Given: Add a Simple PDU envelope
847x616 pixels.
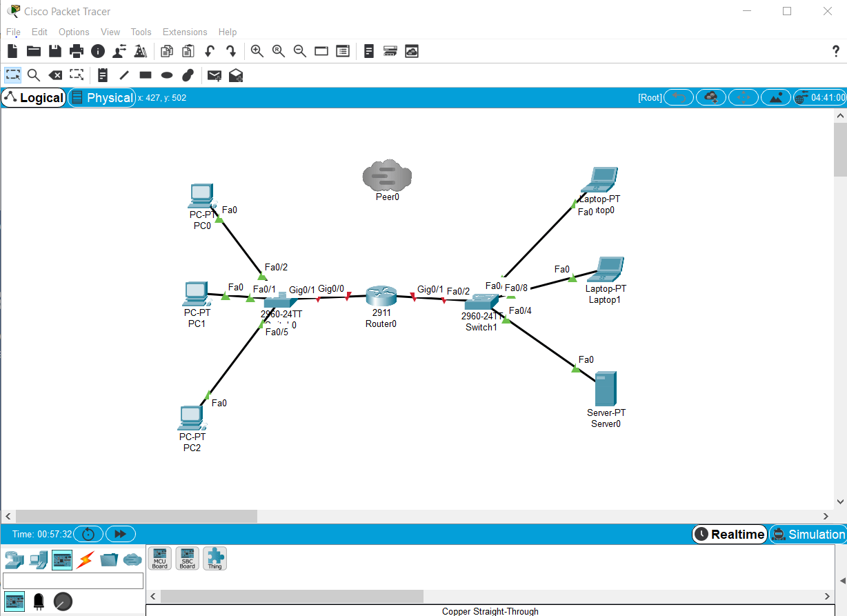Looking at the screenshot, I should [x=215, y=75].
